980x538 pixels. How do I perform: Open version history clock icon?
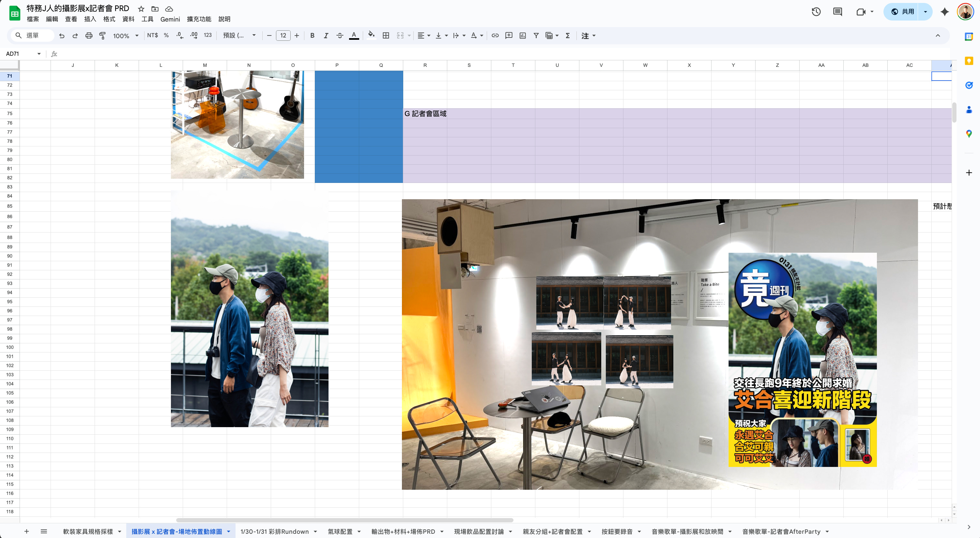click(816, 11)
